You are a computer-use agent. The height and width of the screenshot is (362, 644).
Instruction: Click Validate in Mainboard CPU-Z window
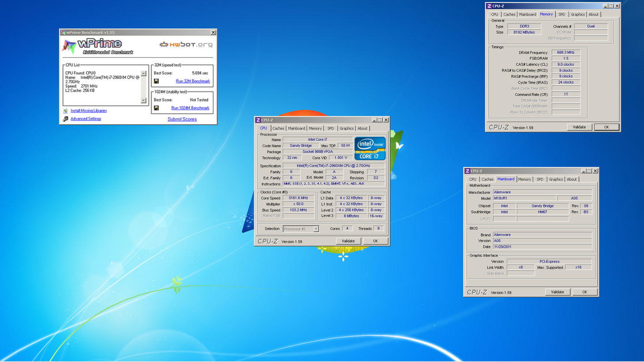pyautogui.click(x=558, y=292)
